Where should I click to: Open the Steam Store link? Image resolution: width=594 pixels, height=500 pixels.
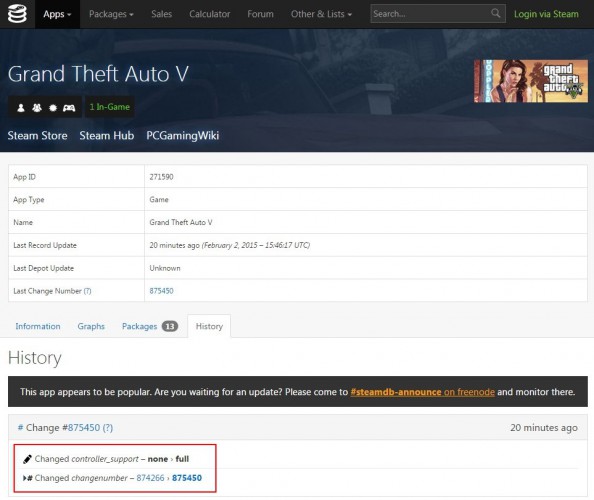tap(38, 136)
